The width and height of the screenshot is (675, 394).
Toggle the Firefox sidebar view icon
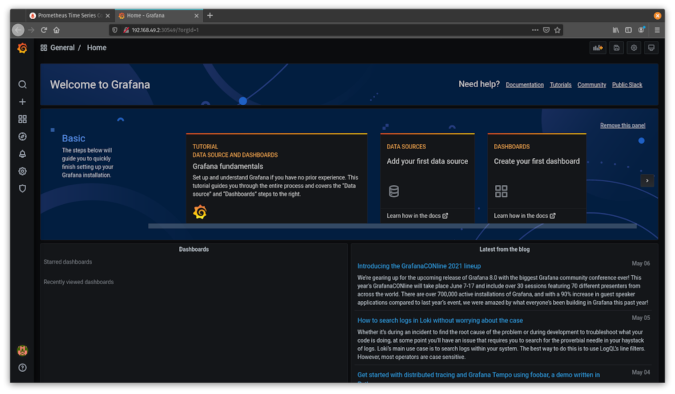629,30
